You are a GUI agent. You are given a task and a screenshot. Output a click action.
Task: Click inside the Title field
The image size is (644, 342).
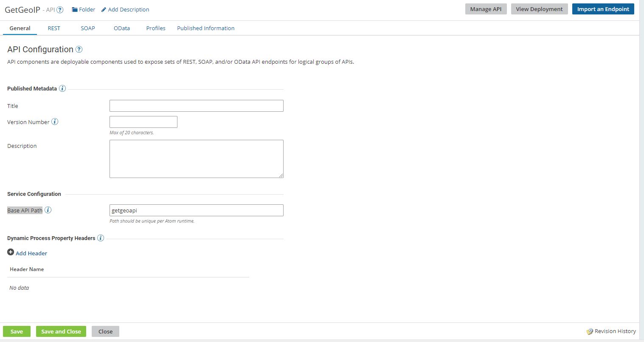196,105
